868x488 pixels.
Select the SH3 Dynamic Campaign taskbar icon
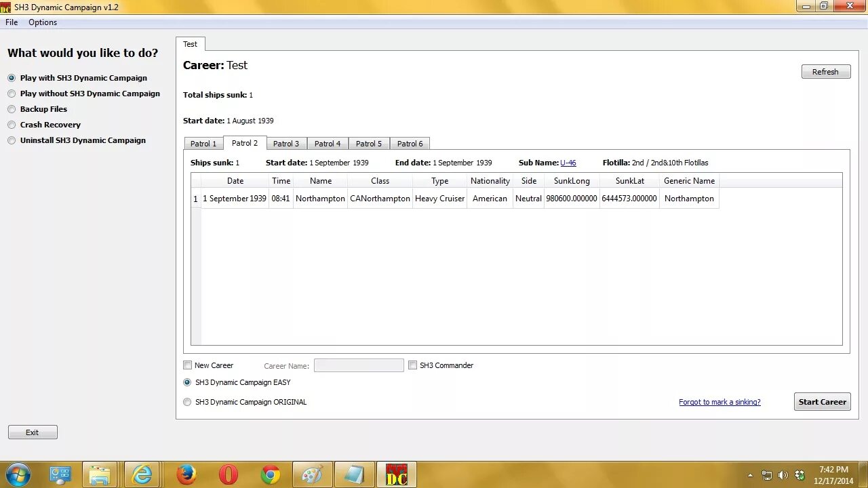click(x=397, y=474)
